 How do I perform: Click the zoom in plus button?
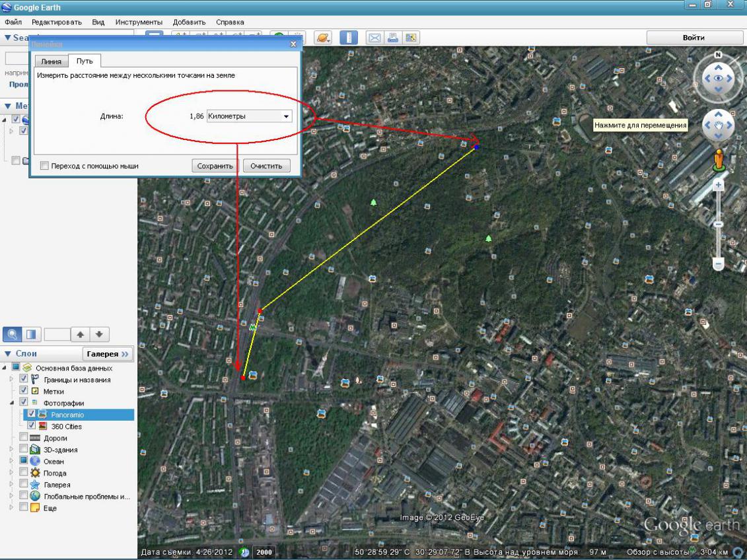[x=719, y=186]
